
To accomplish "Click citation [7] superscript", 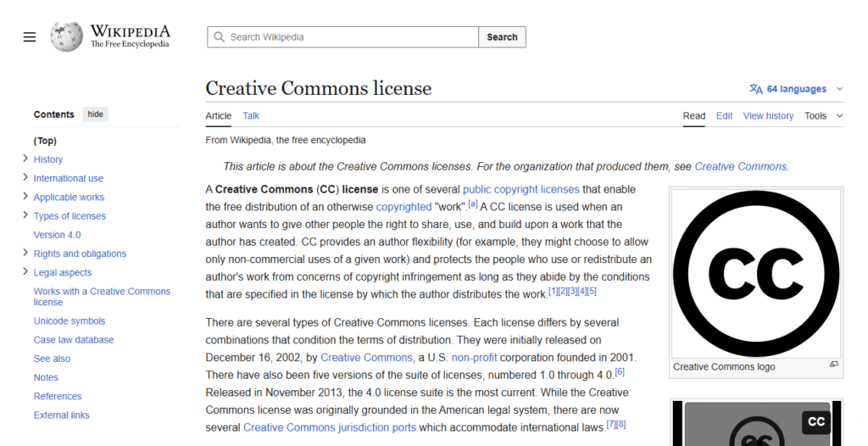I will click(x=611, y=425).
